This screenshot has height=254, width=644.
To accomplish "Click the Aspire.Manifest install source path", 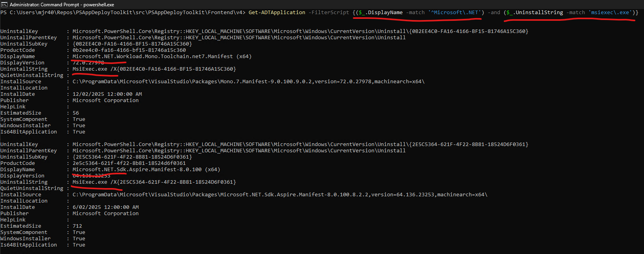I will 280,195.
